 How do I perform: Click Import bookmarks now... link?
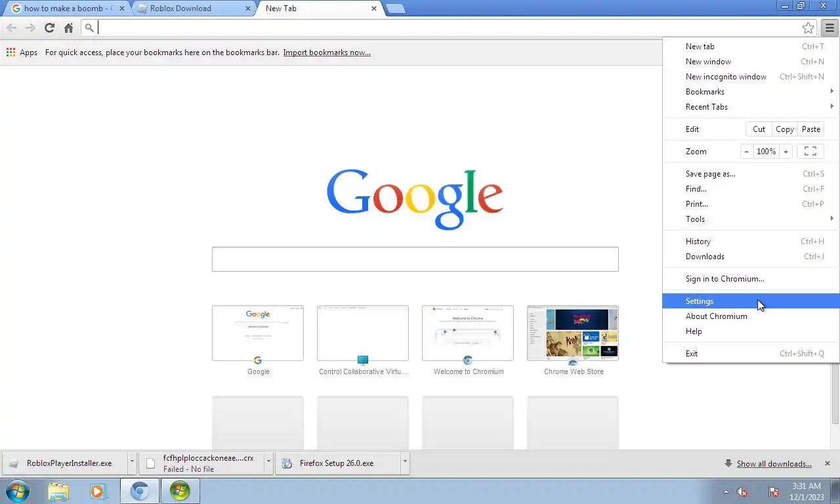coord(327,52)
